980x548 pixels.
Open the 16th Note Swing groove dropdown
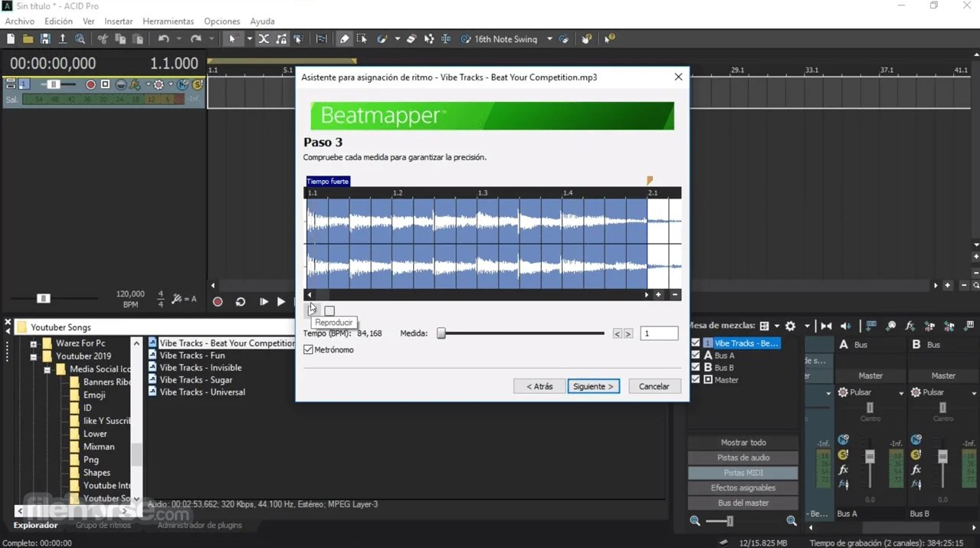(549, 39)
